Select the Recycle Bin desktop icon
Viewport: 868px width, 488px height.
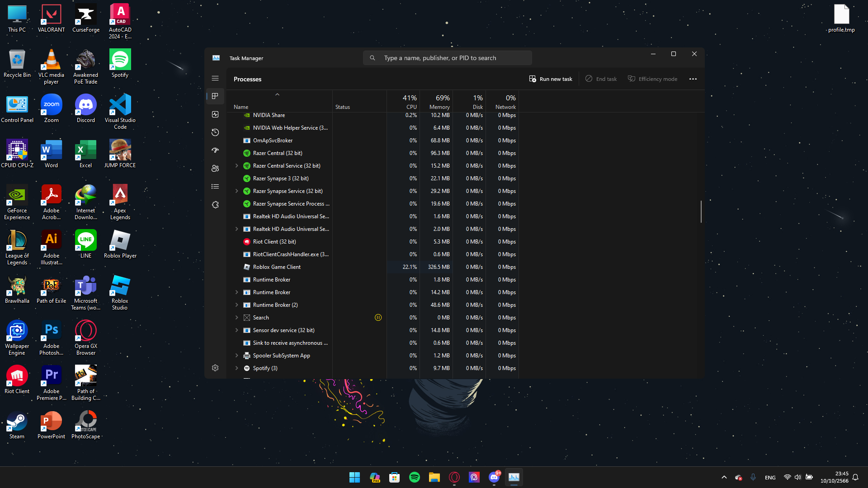coord(17,64)
